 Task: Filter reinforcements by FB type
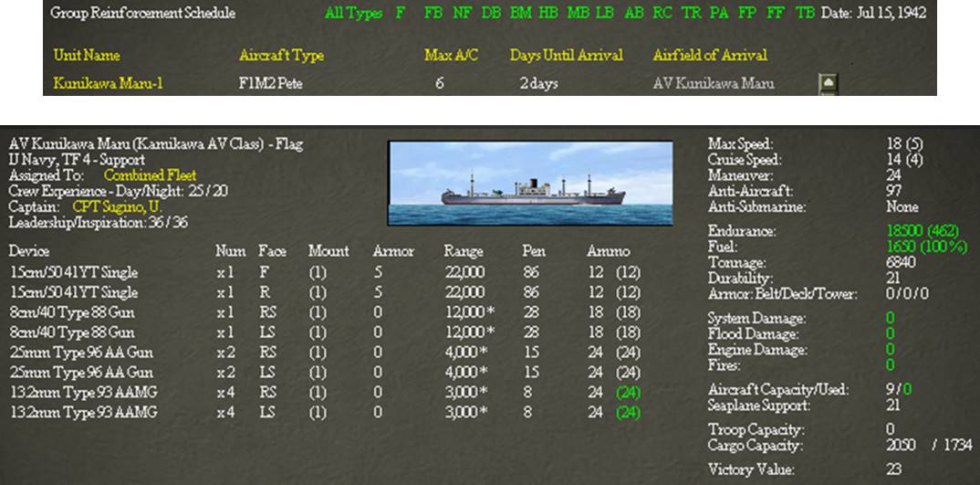tap(433, 13)
